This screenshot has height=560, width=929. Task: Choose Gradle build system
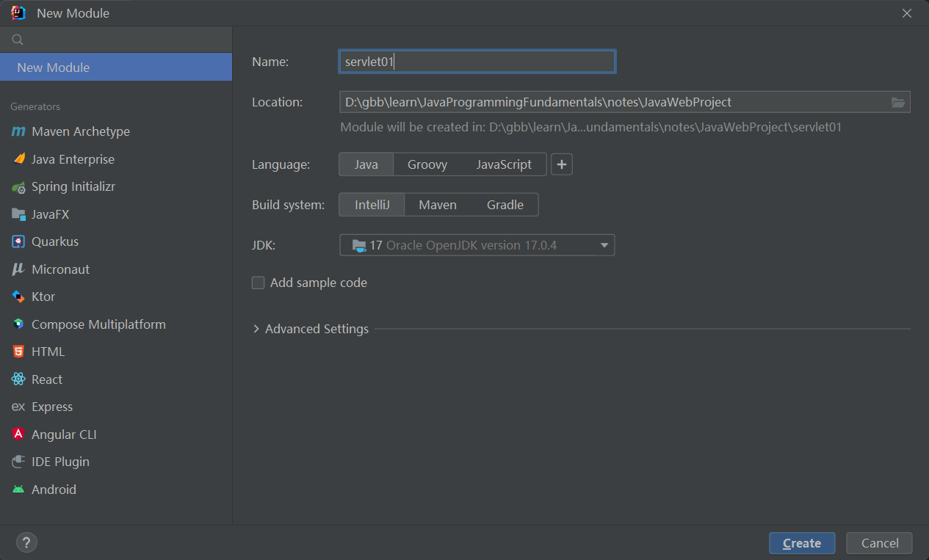[x=505, y=205]
